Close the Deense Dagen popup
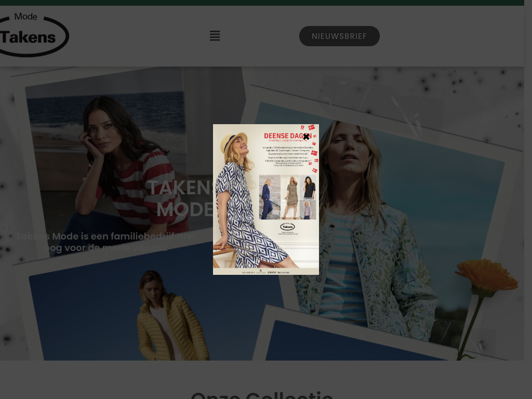Screen dimensions: 532x399 (306, 137)
